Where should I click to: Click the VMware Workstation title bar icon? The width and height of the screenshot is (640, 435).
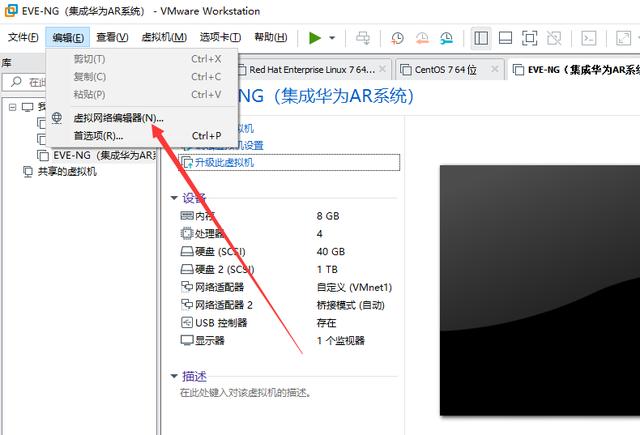coord(11,10)
